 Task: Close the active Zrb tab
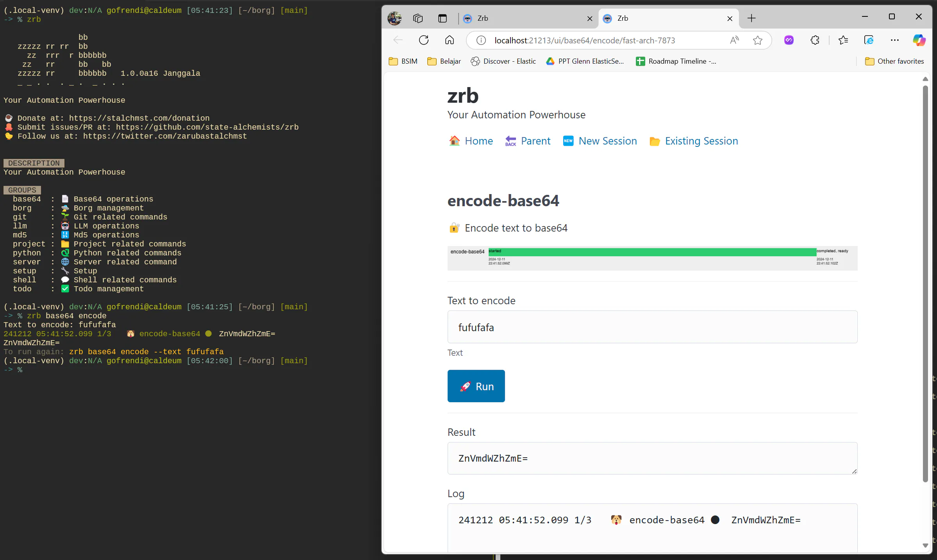tap(730, 18)
